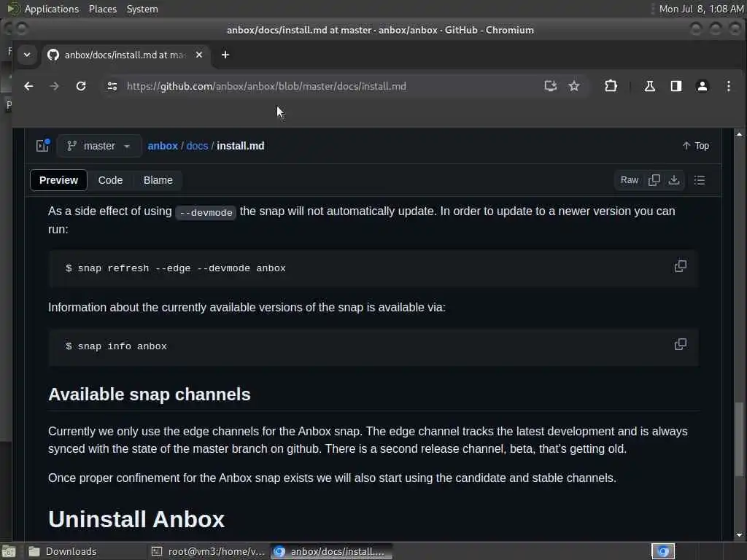This screenshot has width=747, height=560.
Task: Copy the snap info anbox command
Action: 681,344
